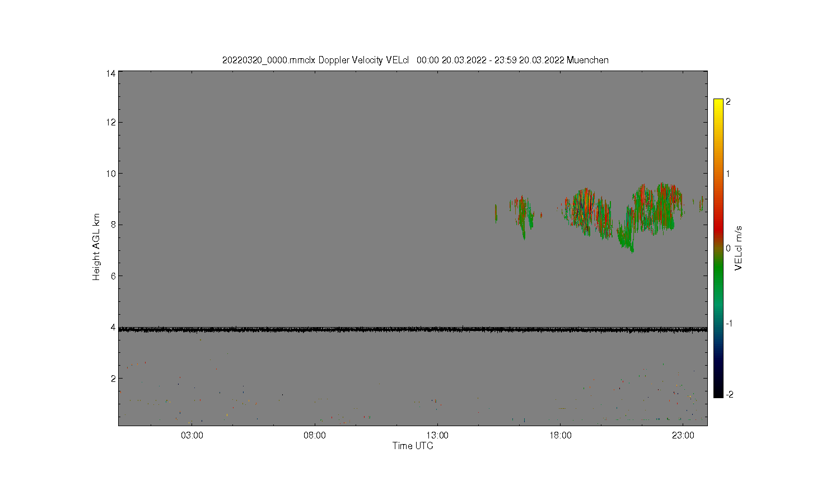Click the '18:00' time axis label

click(x=561, y=436)
